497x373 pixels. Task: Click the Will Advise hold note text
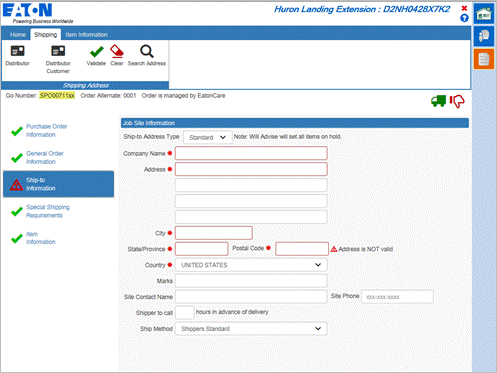click(287, 137)
